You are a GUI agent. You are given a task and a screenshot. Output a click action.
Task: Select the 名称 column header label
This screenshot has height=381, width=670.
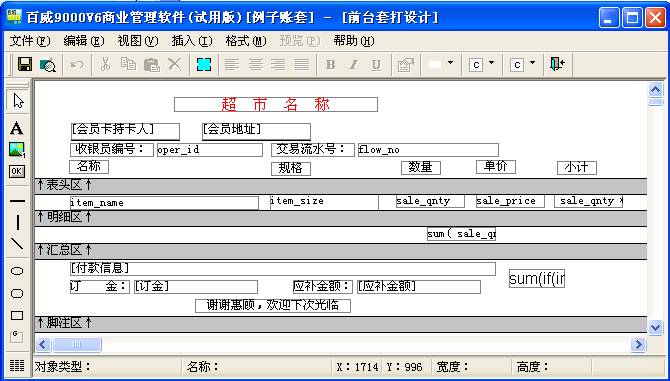coord(89,167)
